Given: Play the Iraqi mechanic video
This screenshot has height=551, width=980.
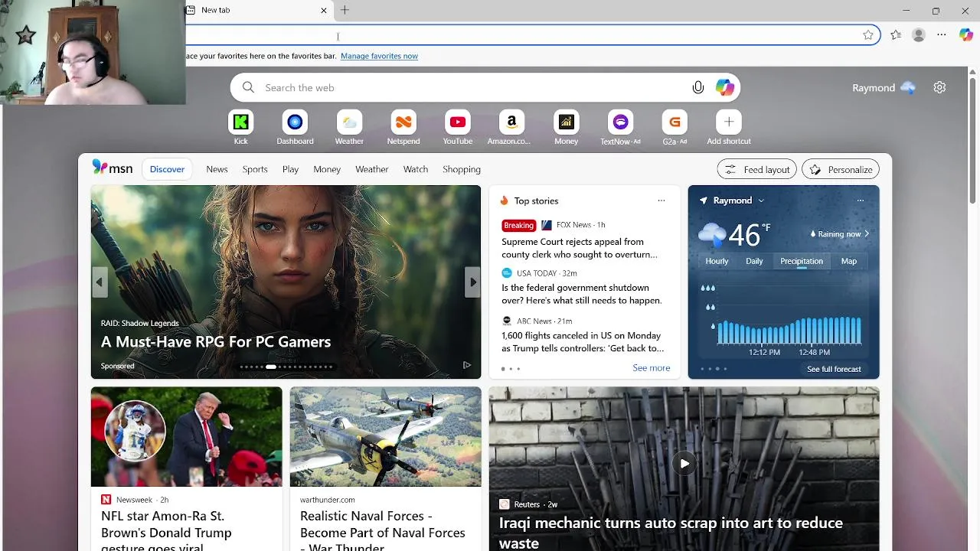Looking at the screenshot, I should (684, 463).
